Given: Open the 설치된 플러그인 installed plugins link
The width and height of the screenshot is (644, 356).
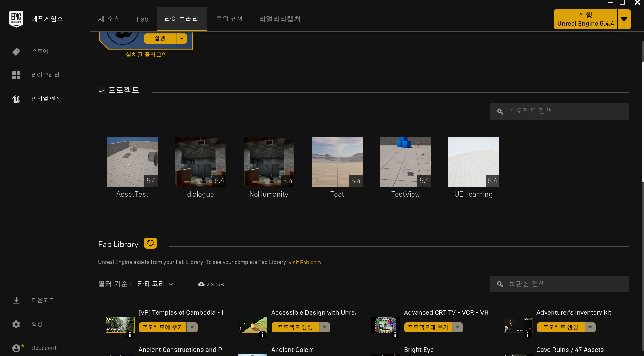Looking at the screenshot, I should tap(146, 55).
